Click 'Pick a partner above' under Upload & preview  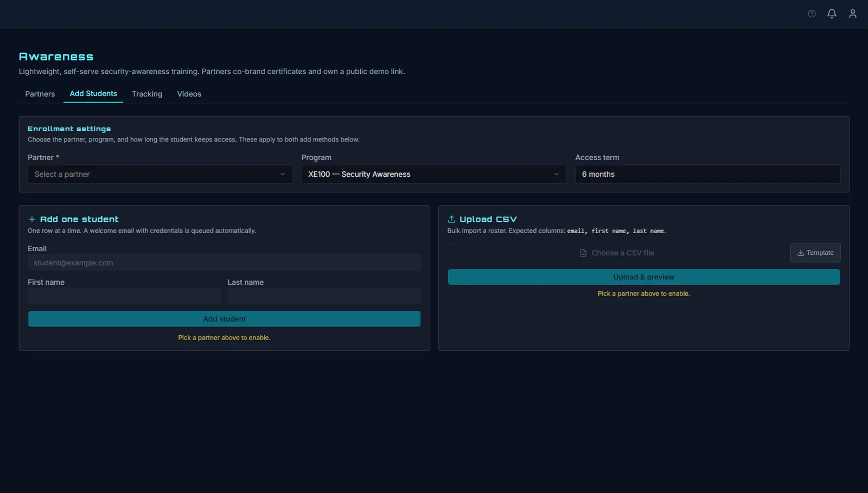644,293
